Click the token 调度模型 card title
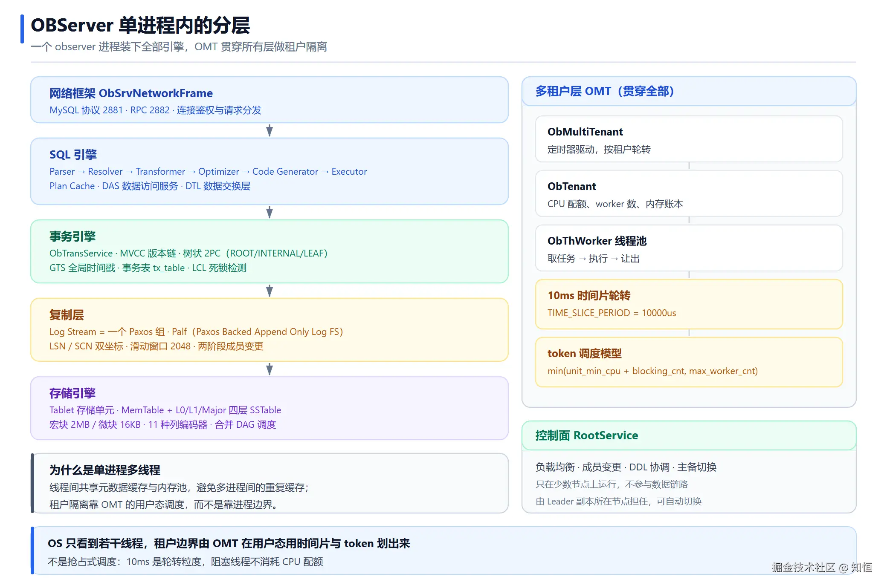887x588 pixels. (x=585, y=354)
